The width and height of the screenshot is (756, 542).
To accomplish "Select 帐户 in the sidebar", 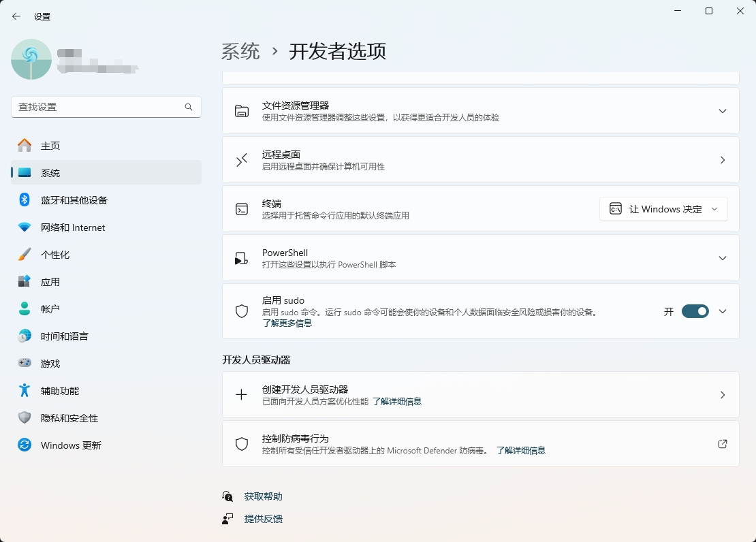I will coord(106,308).
